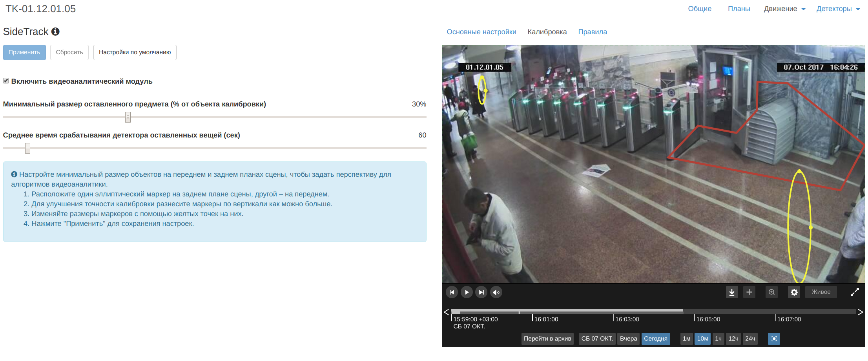Go to the Планы tab

point(739,9)
